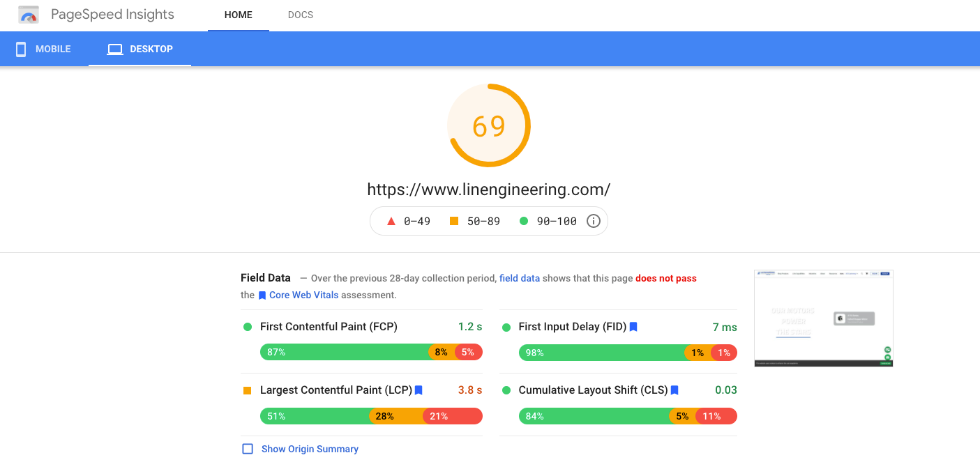The width and height of the screenshot is (980, 469).
Task: Open the HOME tab
Action: point(239,15)
